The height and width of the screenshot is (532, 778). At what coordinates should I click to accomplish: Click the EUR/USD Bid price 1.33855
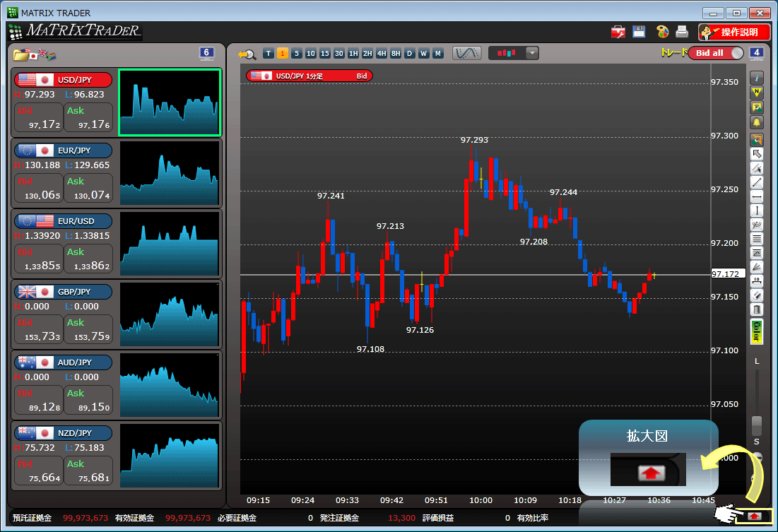[39, 259]
